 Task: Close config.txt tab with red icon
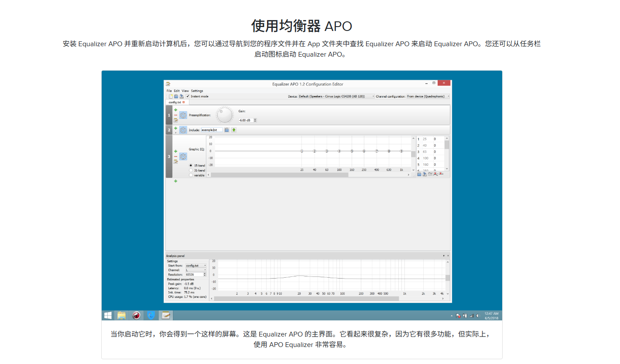(184, 102)
